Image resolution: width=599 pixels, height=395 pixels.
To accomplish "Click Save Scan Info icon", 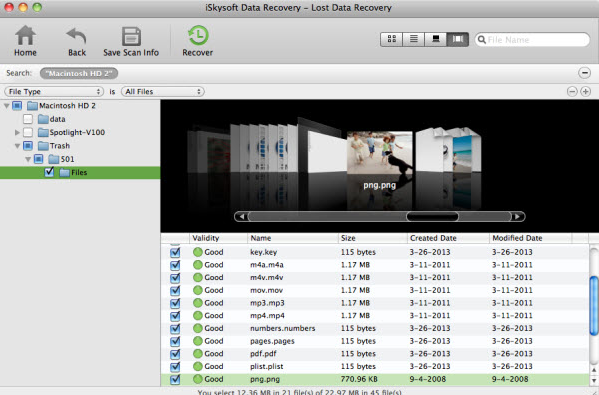I will tap(131, 36).
